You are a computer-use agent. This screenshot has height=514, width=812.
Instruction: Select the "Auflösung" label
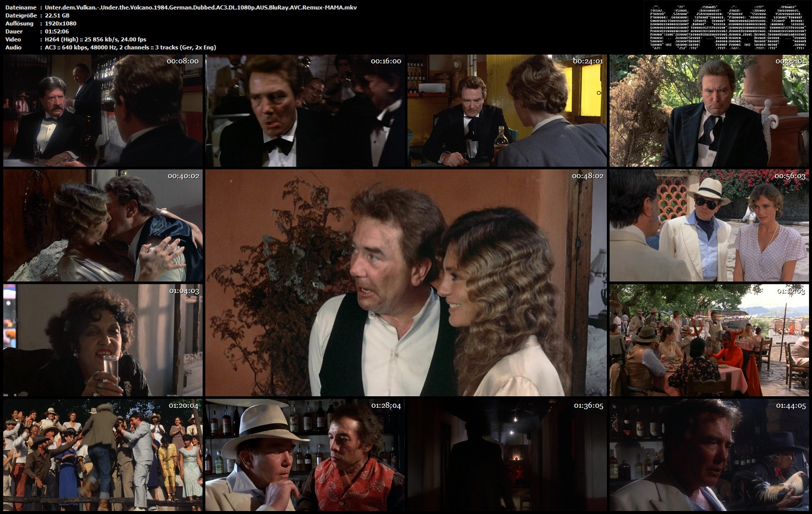point(19,23)
